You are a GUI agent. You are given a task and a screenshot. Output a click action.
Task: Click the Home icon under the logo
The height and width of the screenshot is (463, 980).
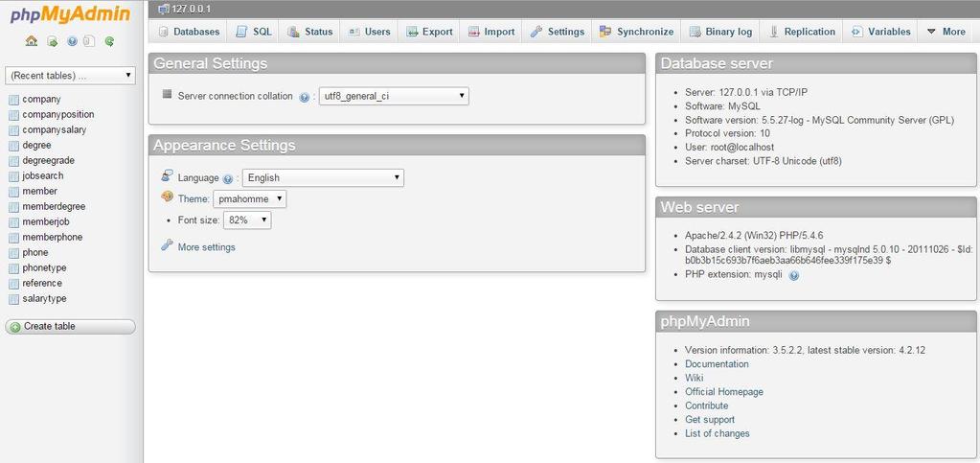coord(32,41)
